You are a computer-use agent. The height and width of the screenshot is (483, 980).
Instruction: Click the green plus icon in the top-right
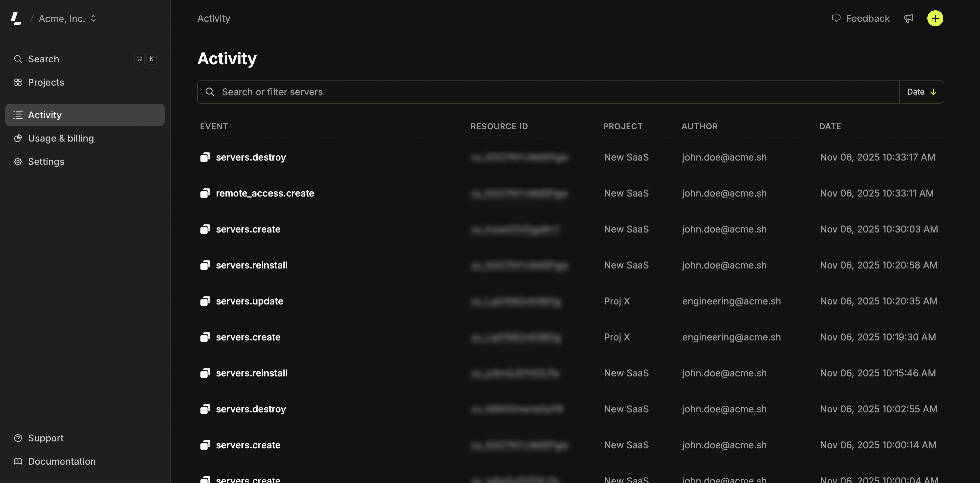935,18
